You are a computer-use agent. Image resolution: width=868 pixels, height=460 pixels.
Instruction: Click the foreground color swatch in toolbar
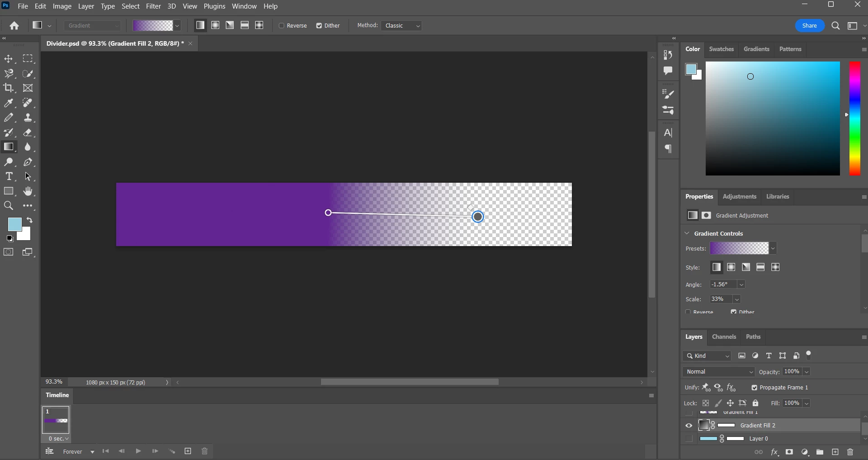tap(14, 223)
